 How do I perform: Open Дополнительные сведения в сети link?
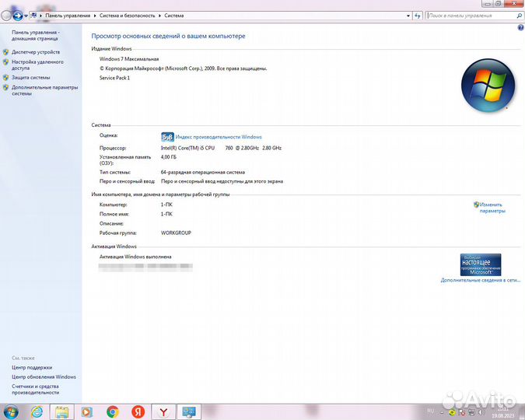click(481, 280)
